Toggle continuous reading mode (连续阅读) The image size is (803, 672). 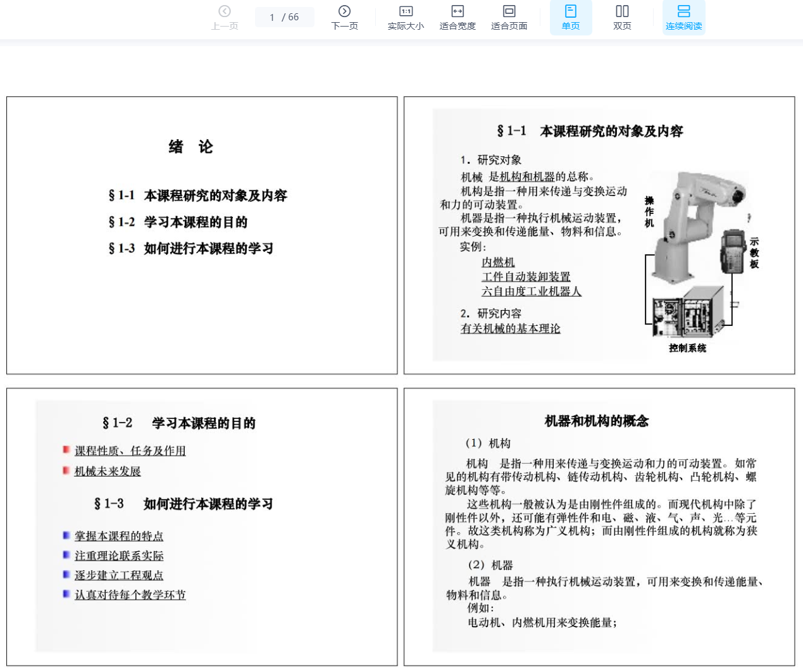pyautogui.click(x=683, y=18)
